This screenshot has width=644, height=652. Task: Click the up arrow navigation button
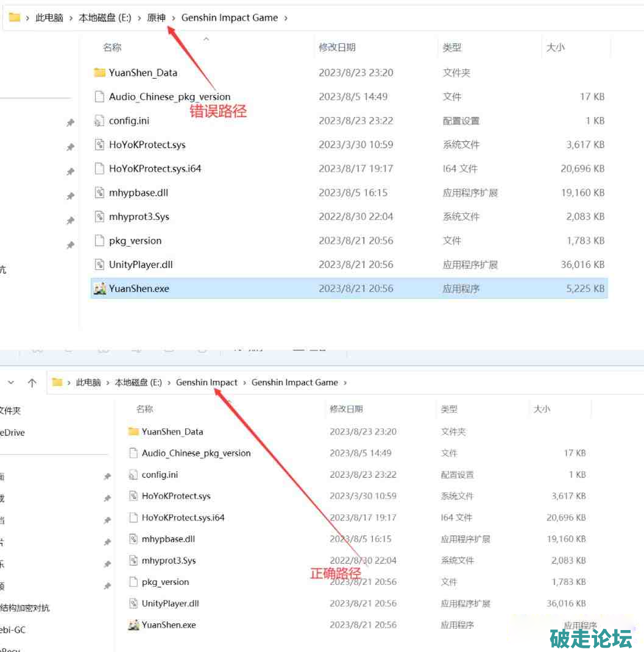pos(32,383)
